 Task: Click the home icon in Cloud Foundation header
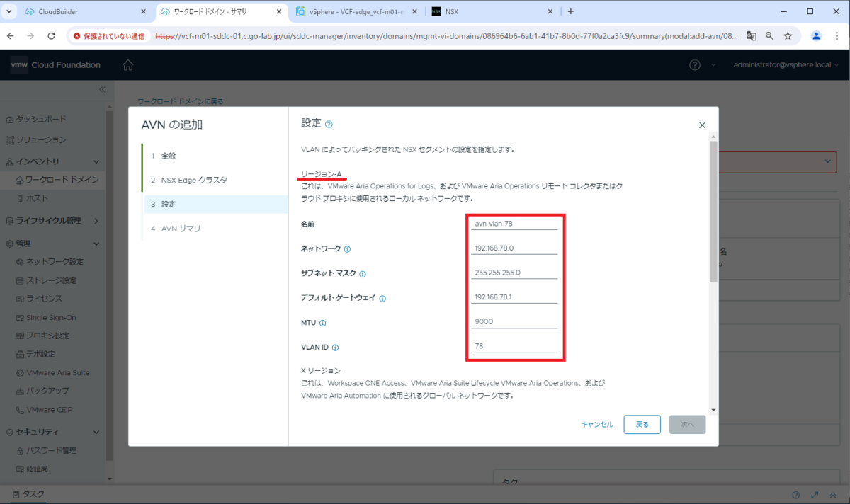[x=127, y=65]
